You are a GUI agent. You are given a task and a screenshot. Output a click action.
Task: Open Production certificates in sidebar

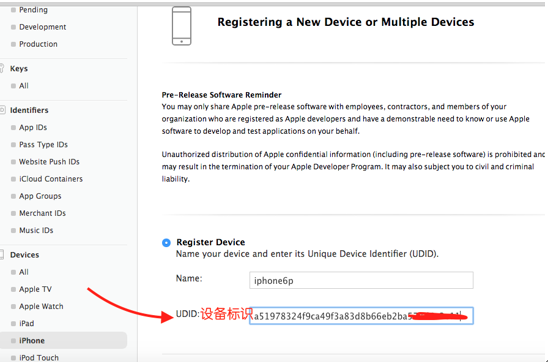(x=38, y=44)
